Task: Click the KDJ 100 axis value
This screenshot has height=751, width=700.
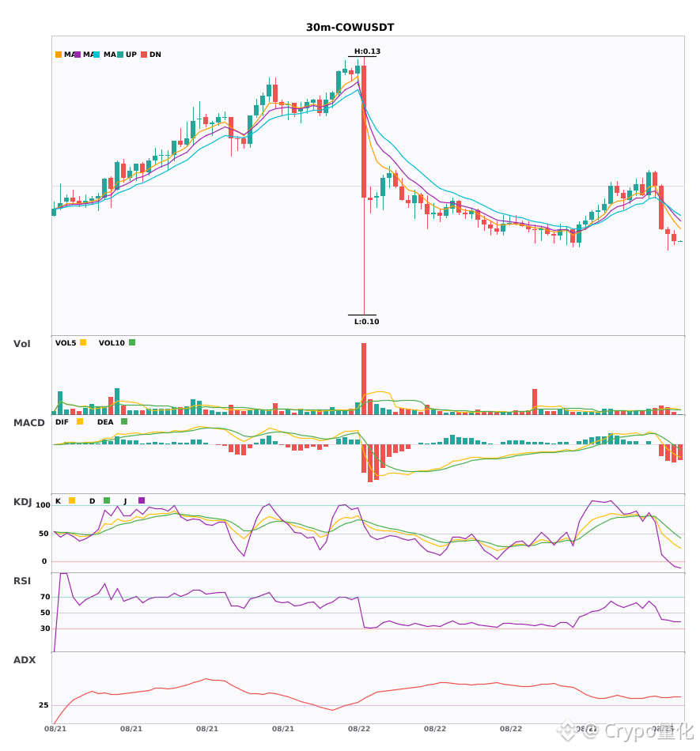Action: [44, 505]
